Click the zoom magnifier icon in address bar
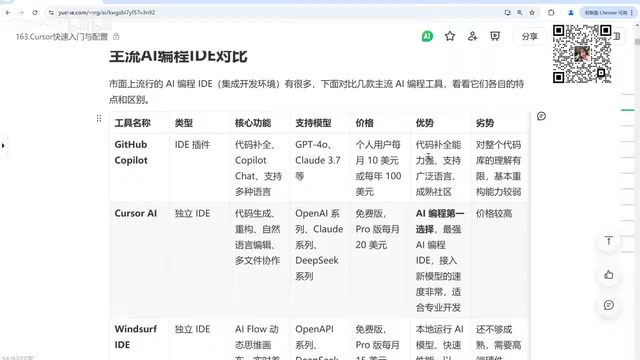Image resolution: width=640 pixels, height=360 pixels. [520, 13]
